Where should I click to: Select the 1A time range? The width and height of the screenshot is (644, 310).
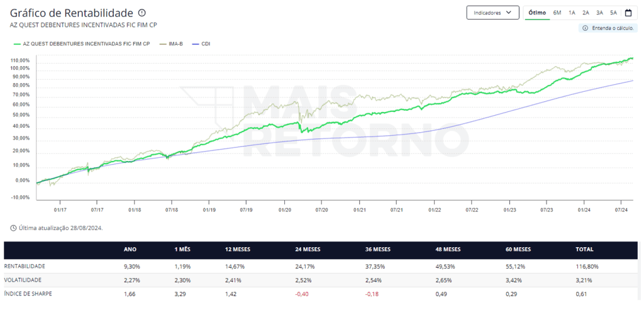coord(572,13)
